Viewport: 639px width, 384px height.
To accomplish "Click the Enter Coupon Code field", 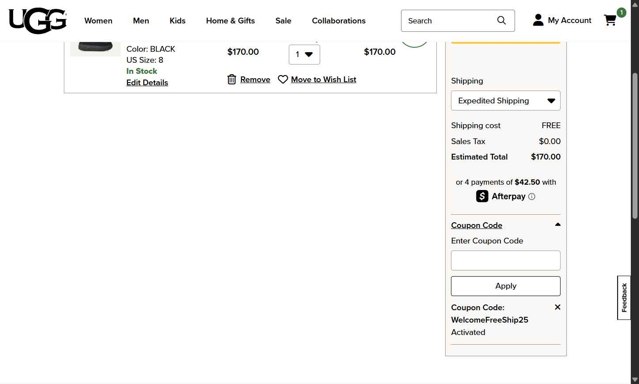I will [x=506, y=260].
